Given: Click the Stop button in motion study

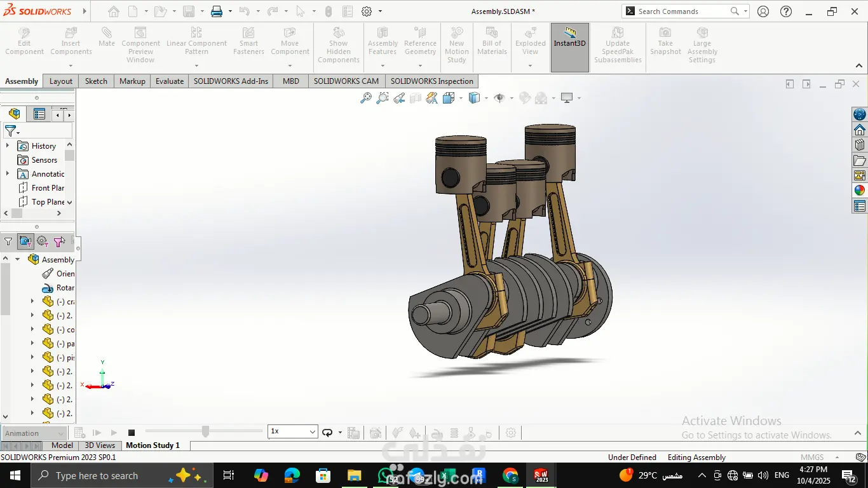Looking at the screenshot, I should click(132, 433).
